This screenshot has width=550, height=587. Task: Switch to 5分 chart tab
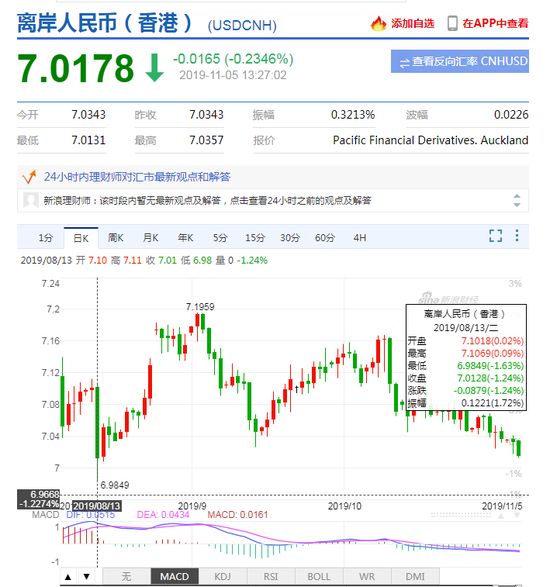[220, 238]
